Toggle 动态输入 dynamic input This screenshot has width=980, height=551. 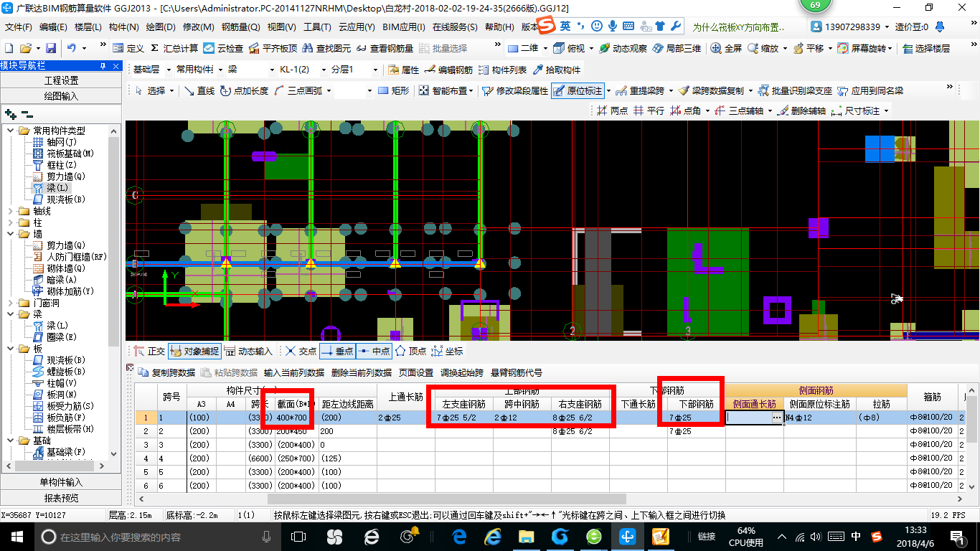point(248,351)
